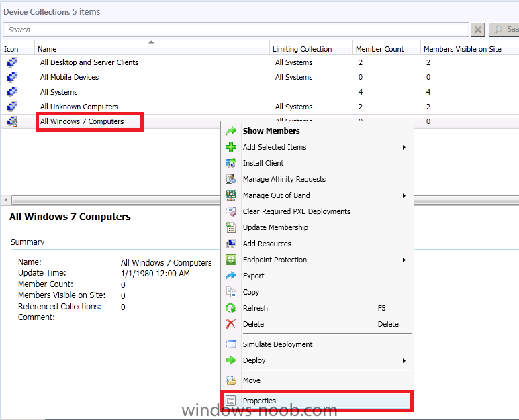Click the Add Resources computer icon
Screen dimensions: 519x420
tap(231, 244)
